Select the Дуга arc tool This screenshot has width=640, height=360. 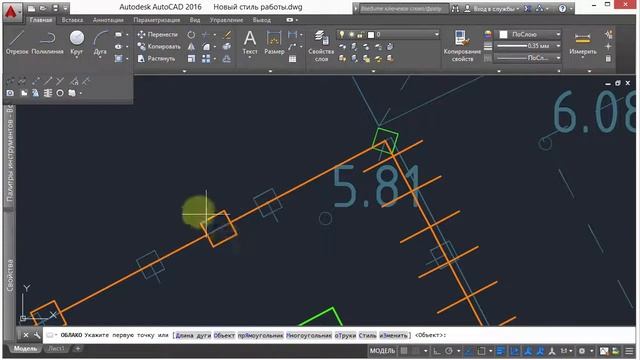point(100,42)
